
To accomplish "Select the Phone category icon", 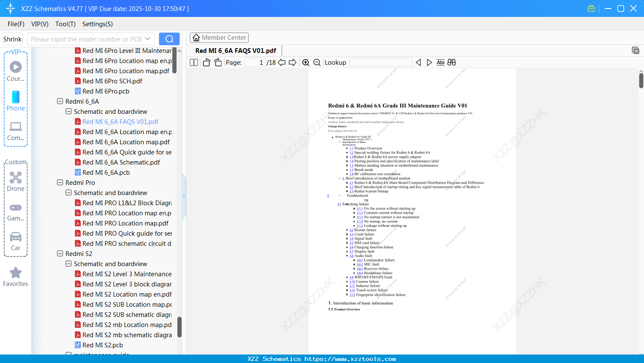I will 16,101.
